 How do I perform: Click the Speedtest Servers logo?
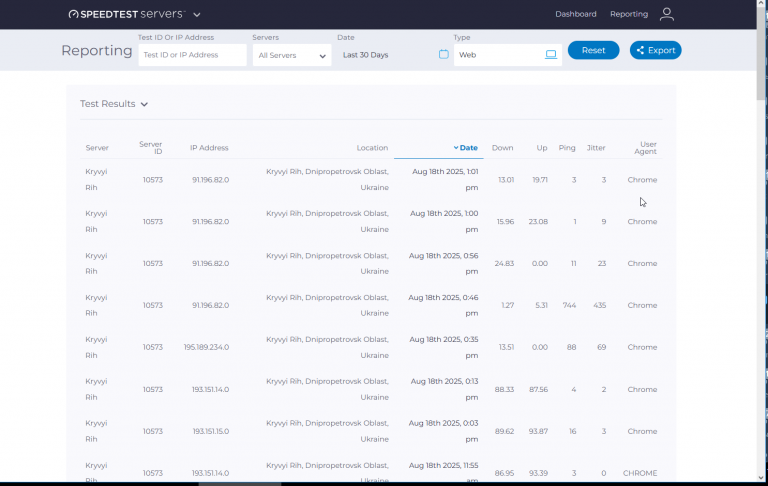[x=127, y=14]
